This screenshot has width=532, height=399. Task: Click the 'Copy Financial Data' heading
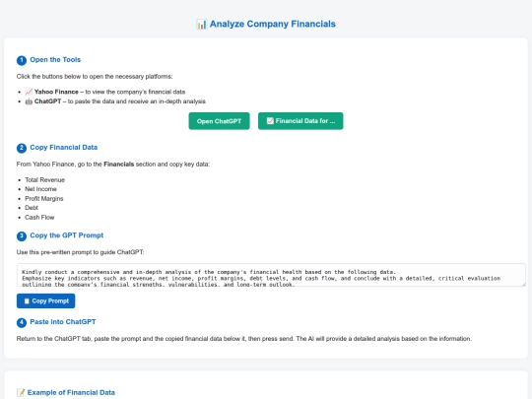[x=64, y=147]
